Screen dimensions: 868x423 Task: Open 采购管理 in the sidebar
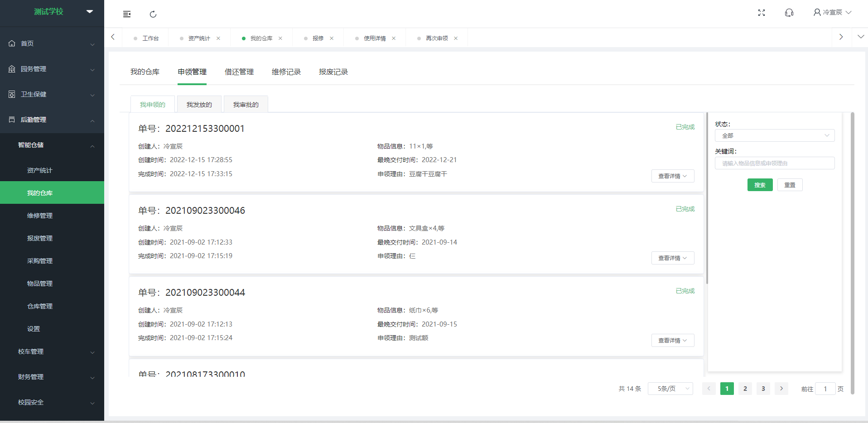[x=52, y=261]
